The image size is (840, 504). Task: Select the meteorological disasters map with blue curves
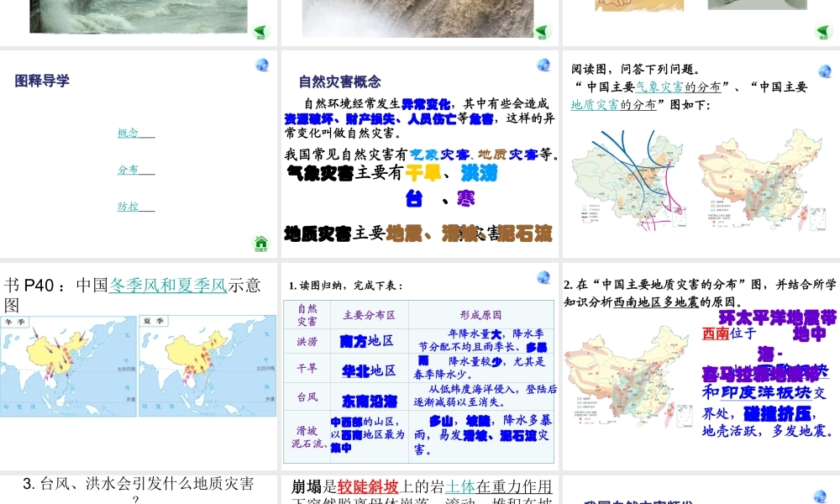tap(629, 181)
